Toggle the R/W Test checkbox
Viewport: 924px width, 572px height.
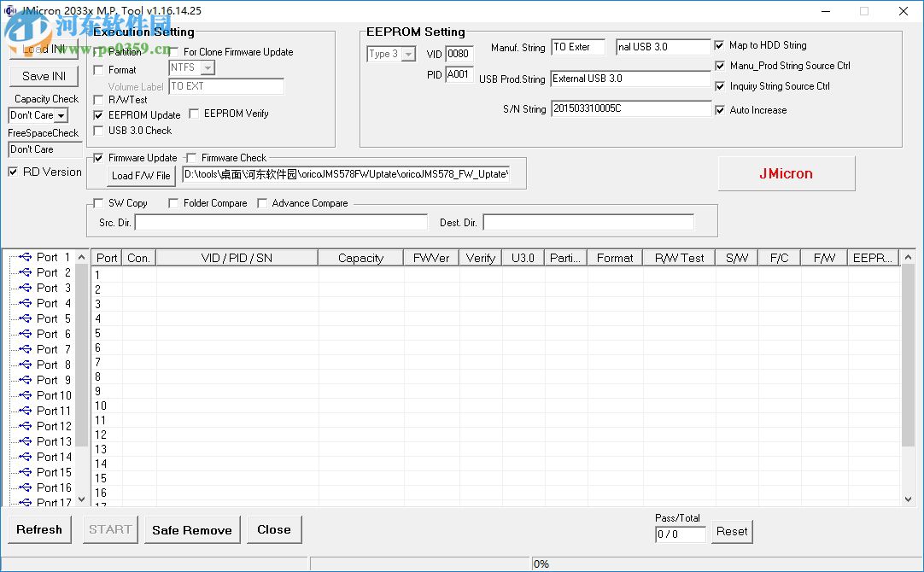point(98,100)
